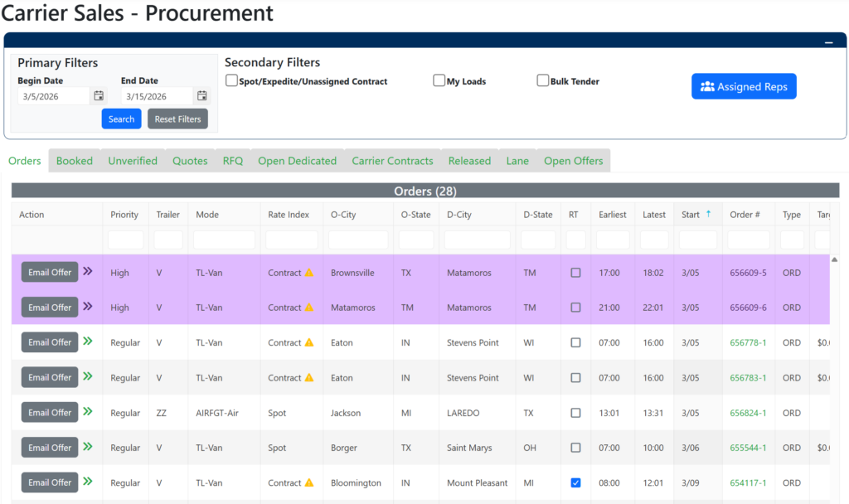Open the End Date calendar picker
This screenshot has height=504, width=849.
coord(201,96)
